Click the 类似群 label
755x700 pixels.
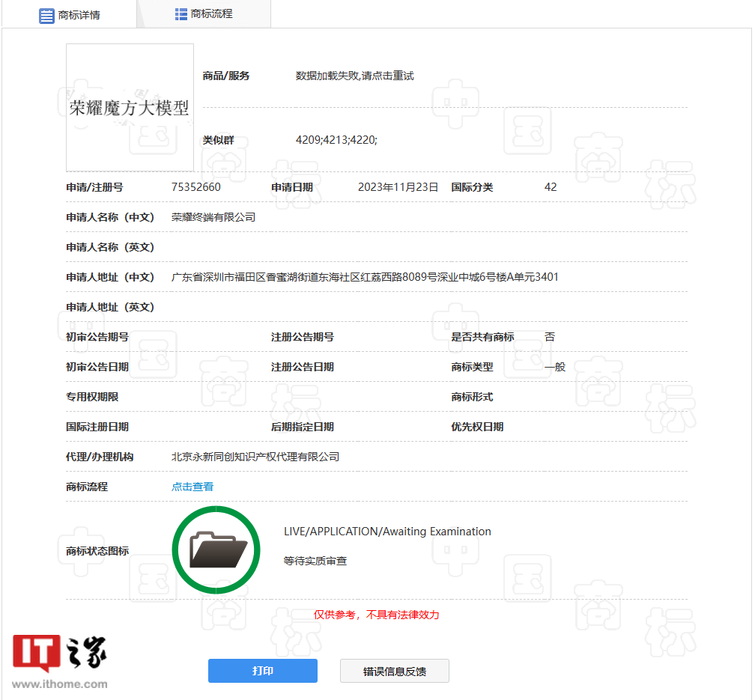[218, 140]
